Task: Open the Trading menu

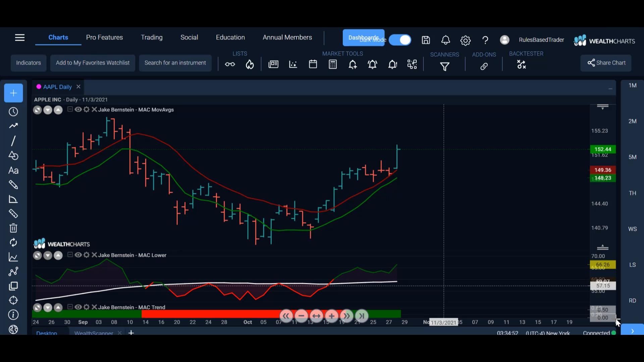Action: [x=152, y=38]
